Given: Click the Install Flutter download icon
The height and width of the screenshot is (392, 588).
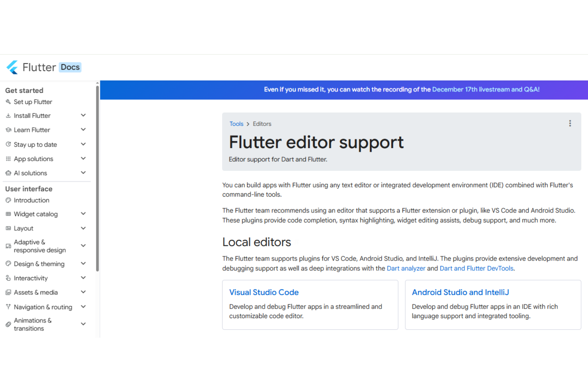Looking at the screenshot, I should 8,116.
